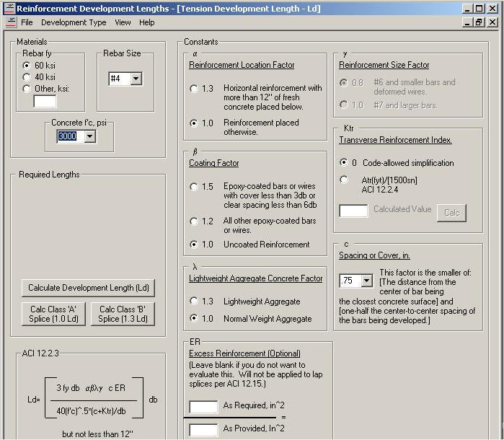Click the Reinforcement Size Factor heading
The width and height of the screenshot is (504, 440).
coord(384,65)
